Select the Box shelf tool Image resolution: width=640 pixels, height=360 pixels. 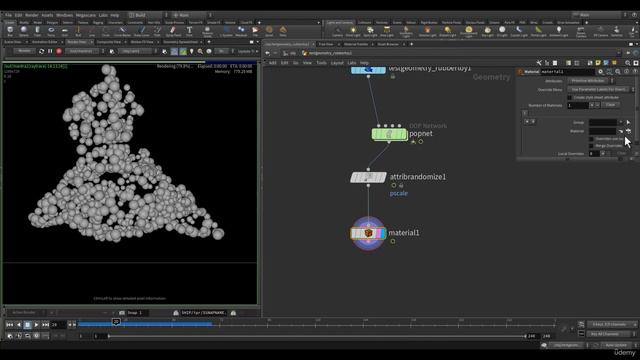(10, 31)
